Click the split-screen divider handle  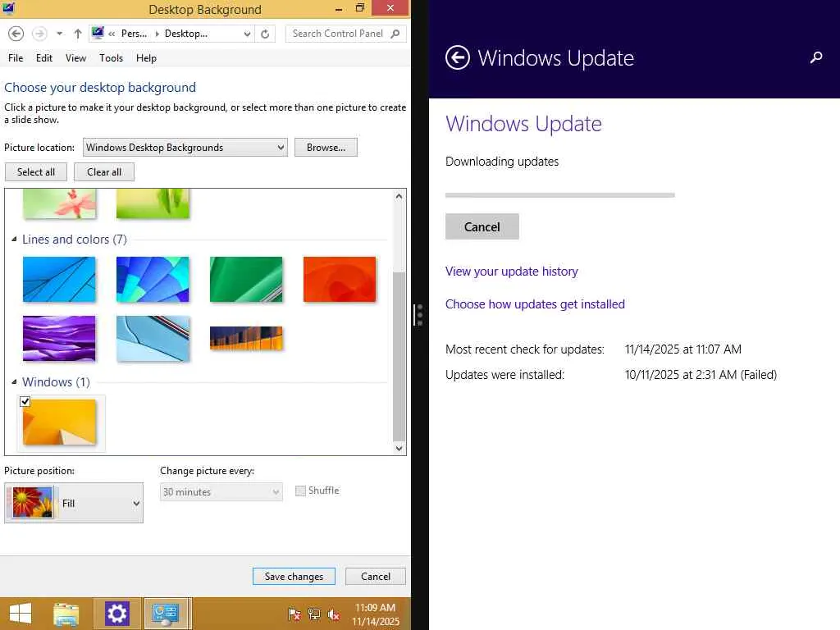(419, 315)
